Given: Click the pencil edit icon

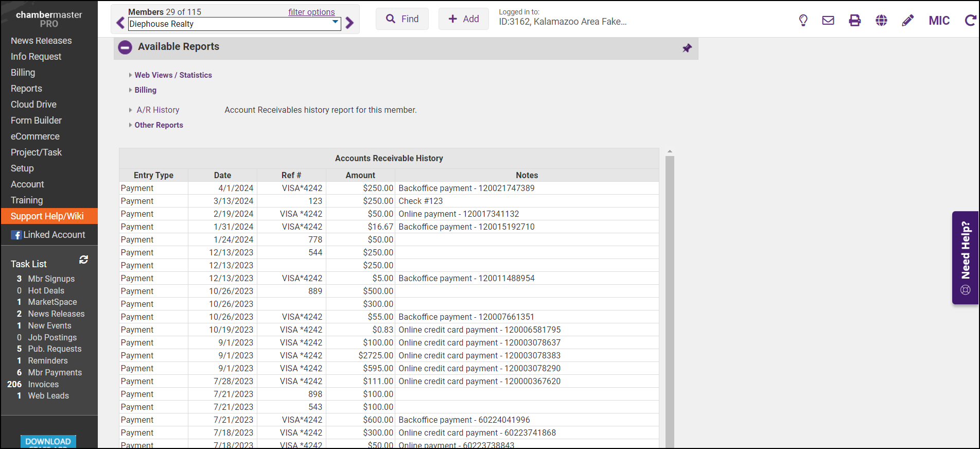Looking at the screenshot, I should point(908,21).
